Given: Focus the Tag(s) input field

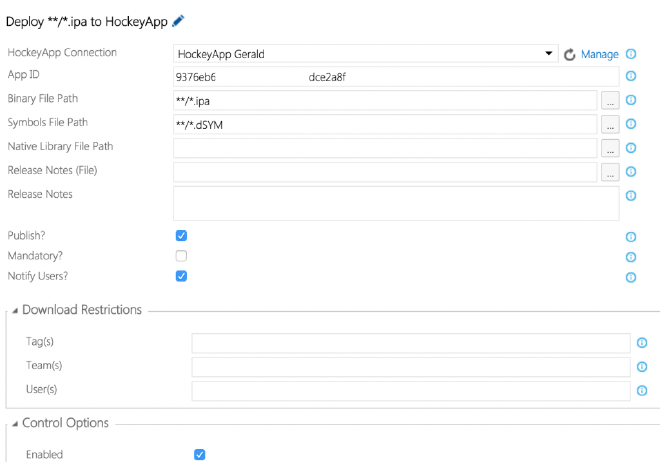Looking at the screenshot, I should (411, 343).
